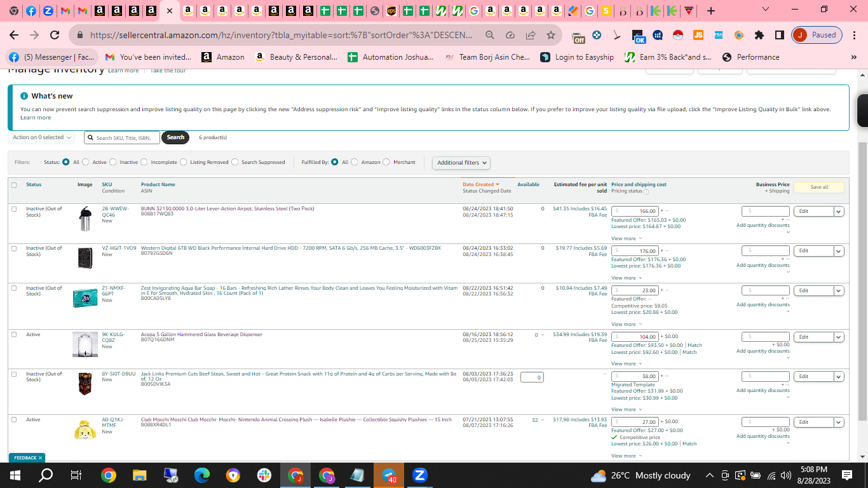Click the magnifier icon in address bar

(x=489, y=35)
